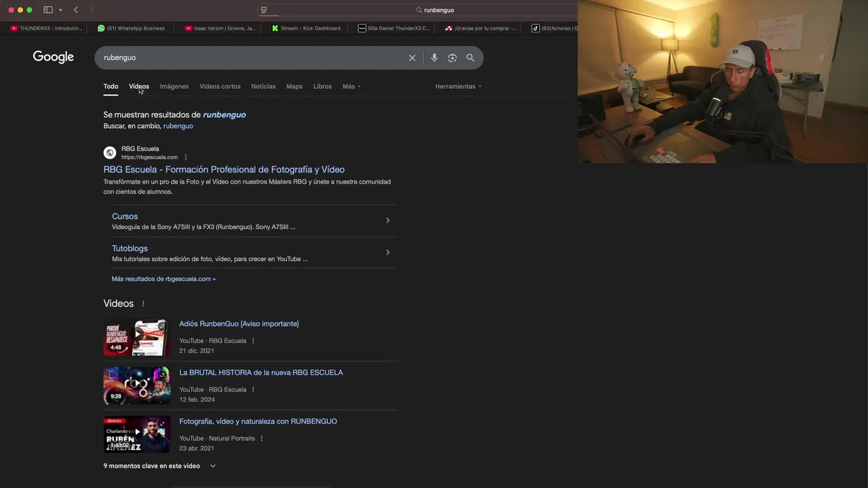Search instead for rubenguo link
This screenshot has width=868, height=488.
[178, 126]
